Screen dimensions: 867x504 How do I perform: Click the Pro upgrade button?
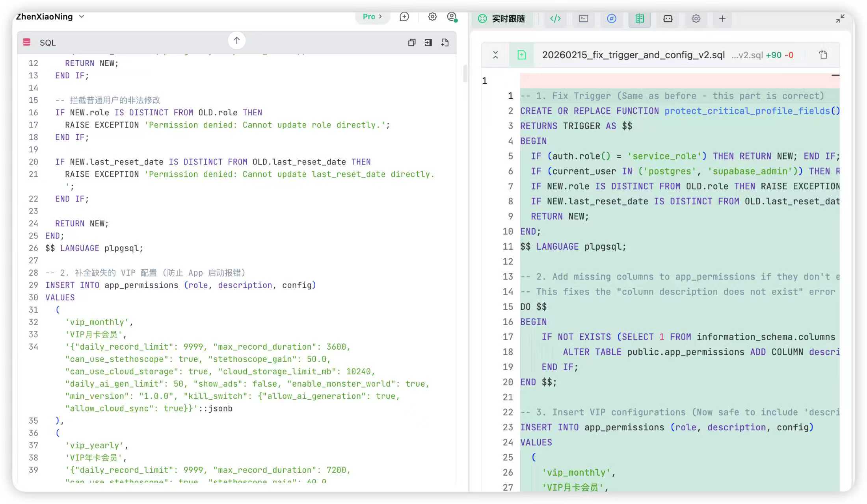click(x=372, y=17)
